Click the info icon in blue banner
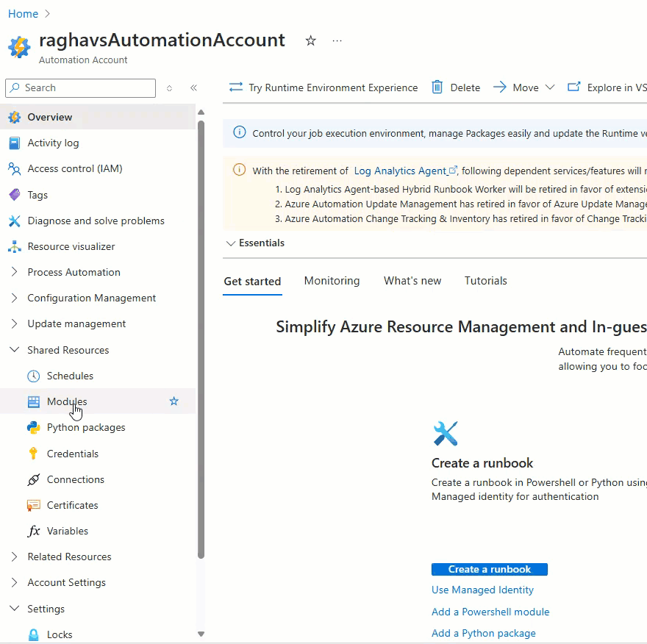 pos(240,132)
